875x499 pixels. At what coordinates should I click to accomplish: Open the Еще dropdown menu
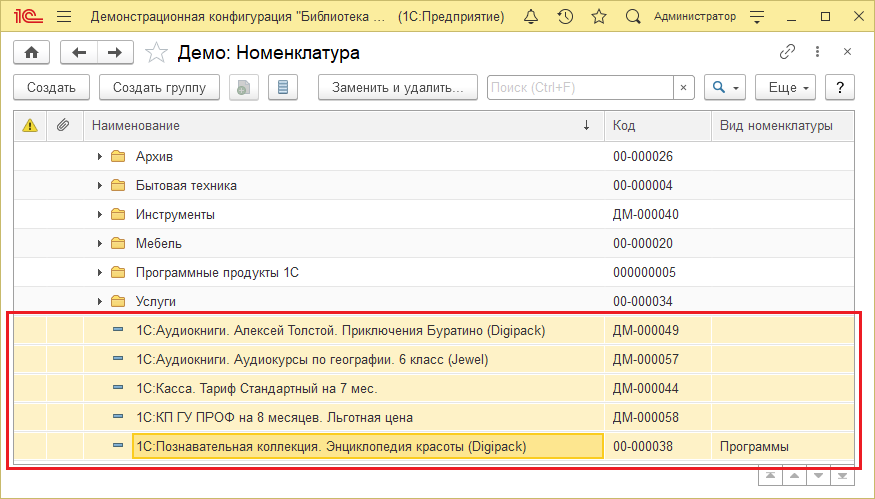(786, 88)
